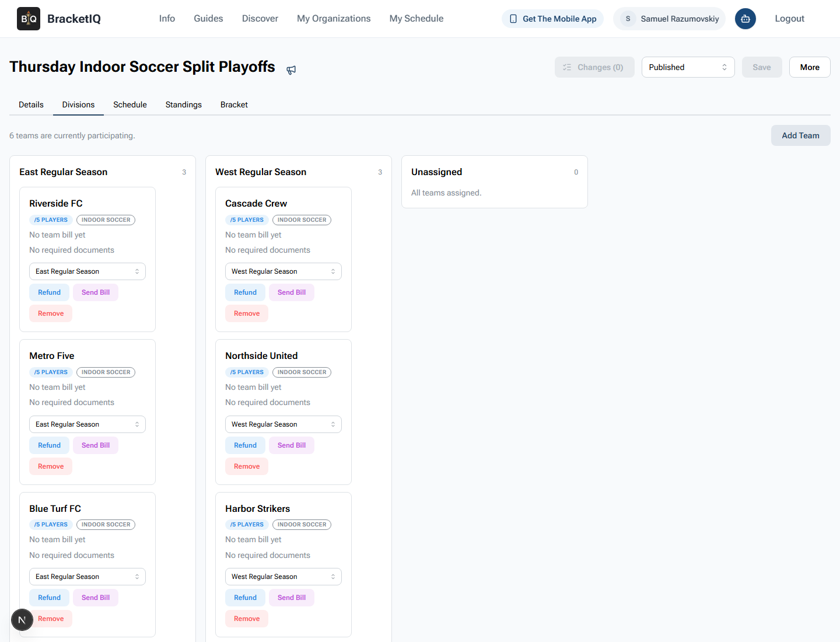Remove Northside United team
Image resolution: width=840 pixels, height=642 pixels.
247,466
